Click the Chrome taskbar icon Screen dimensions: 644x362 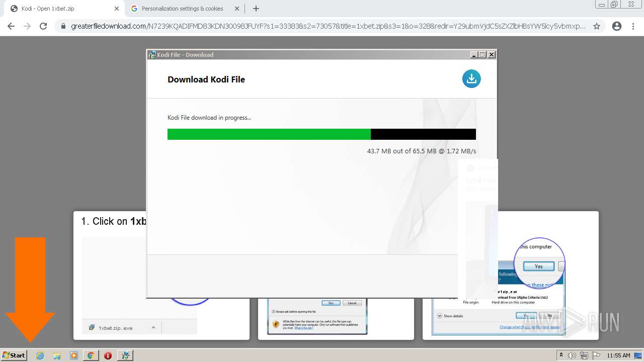tap(91, 355)
